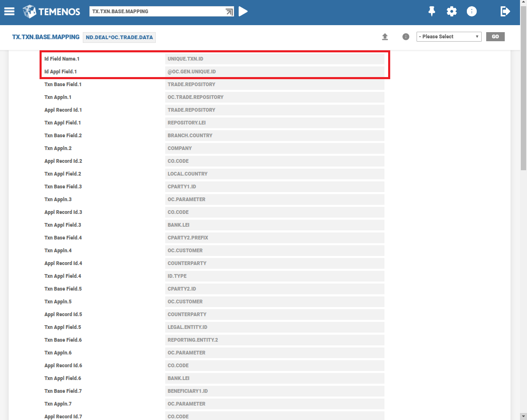
Task: Click the UNIQUE.TXN.ID field value
Action: point(274,59)
